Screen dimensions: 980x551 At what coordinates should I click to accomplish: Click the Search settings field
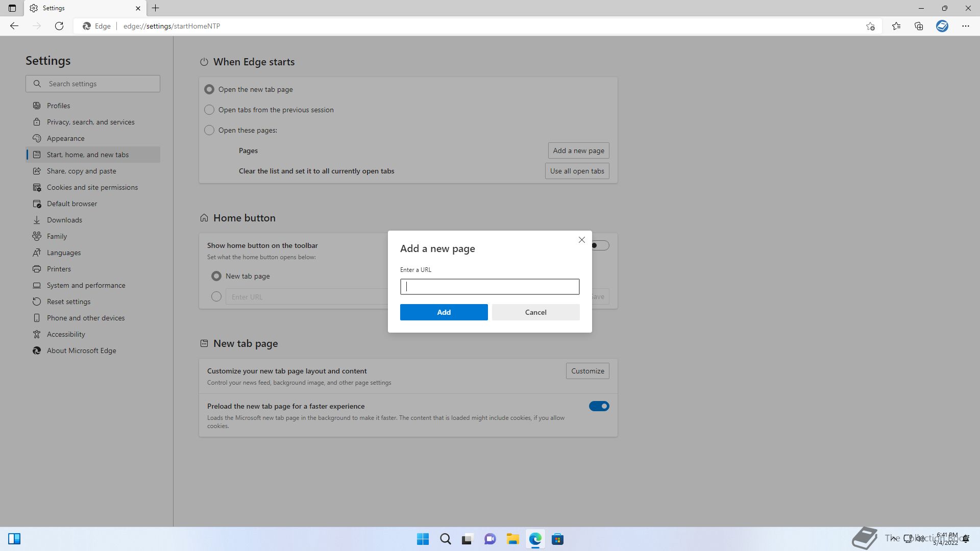(x=93, y=84)
